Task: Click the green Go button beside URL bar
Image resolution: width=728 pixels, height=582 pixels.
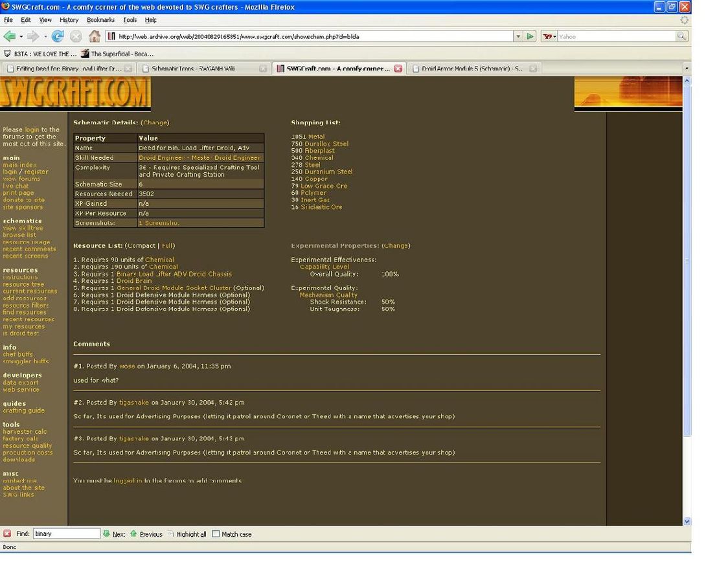Action: (530, 36)
